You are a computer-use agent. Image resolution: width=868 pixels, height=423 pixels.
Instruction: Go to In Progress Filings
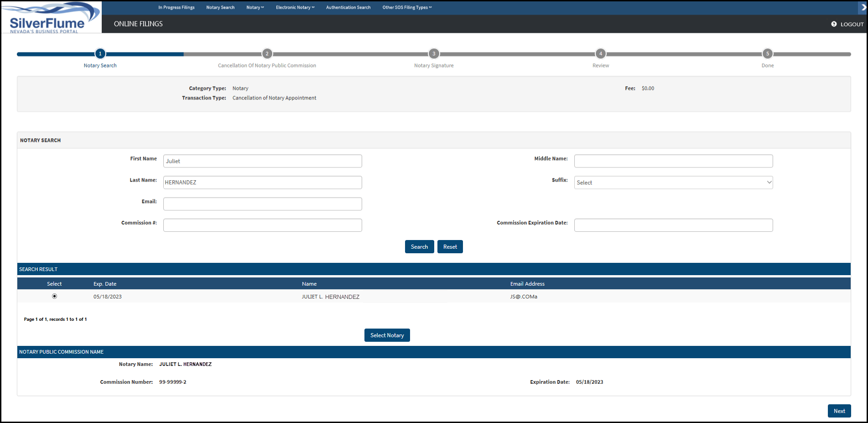pos(177,7)
